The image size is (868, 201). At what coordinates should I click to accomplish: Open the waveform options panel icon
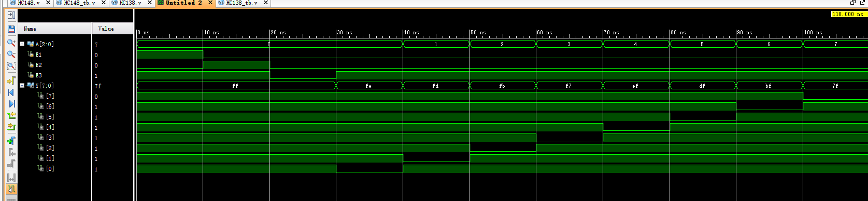click(x=11, y=15)
